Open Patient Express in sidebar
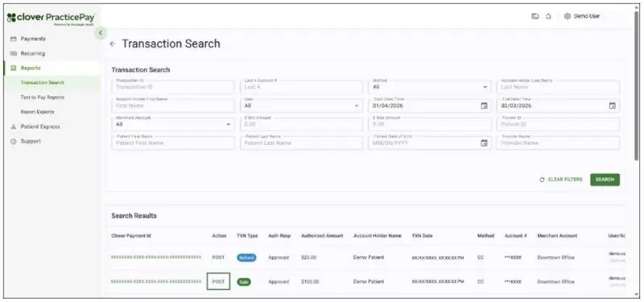This screenshot has height=302, width=644. coord(40,126)
